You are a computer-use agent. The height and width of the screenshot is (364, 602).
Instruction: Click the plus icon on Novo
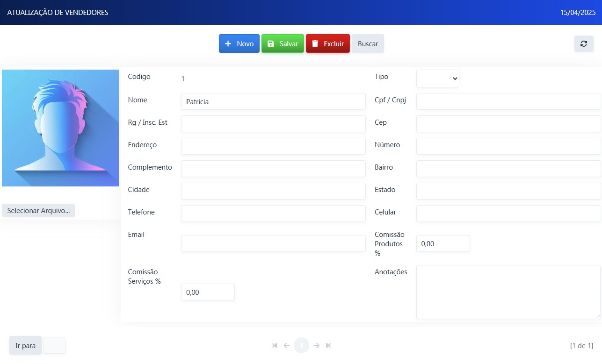pyautogui.click(x=228, y=43)
